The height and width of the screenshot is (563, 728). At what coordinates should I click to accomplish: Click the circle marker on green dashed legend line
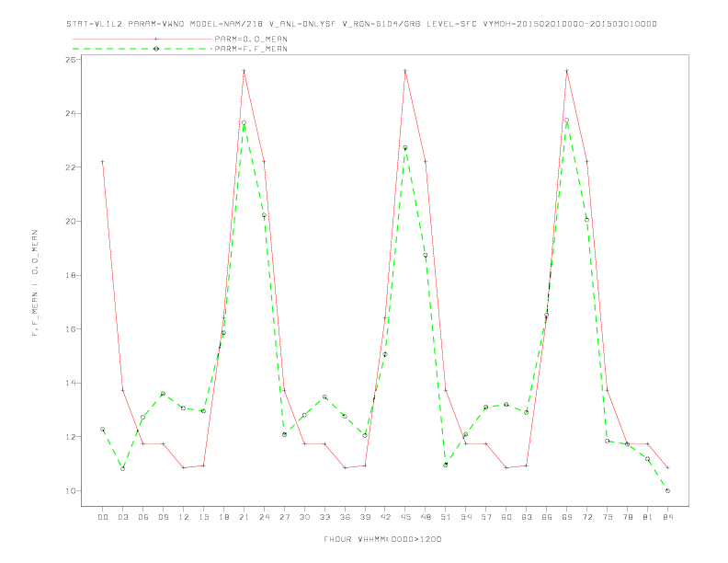(156, 49)
